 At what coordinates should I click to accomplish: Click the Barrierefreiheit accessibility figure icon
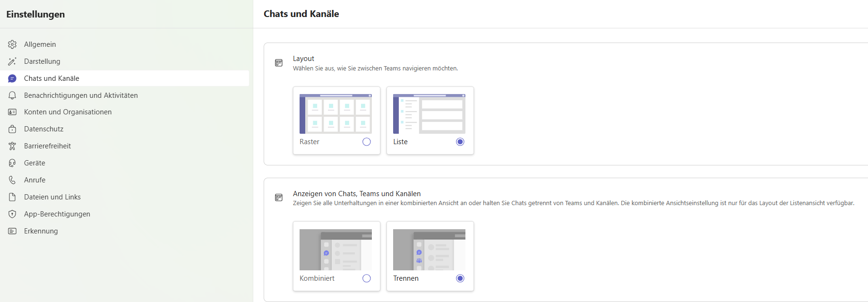tap(12, 146)
